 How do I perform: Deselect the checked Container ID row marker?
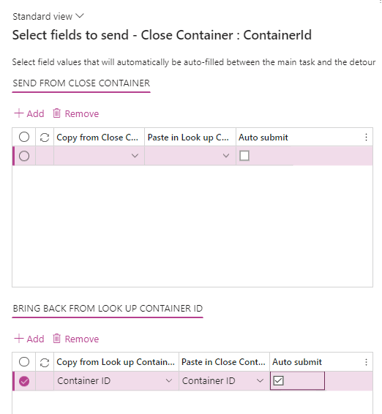click(24, 381)
